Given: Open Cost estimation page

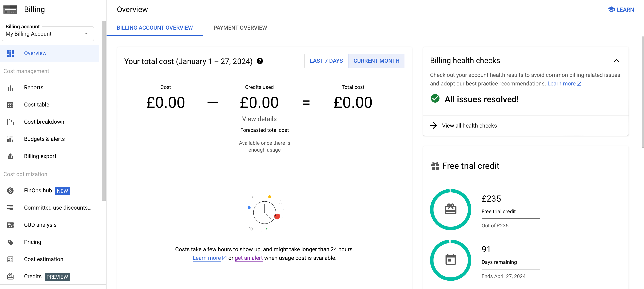Looking at the screenshot, I should (x=49, y=259).
